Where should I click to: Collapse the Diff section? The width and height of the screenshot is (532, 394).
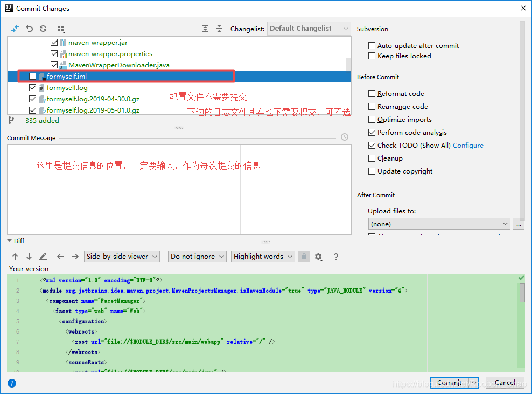coord(10,241)
